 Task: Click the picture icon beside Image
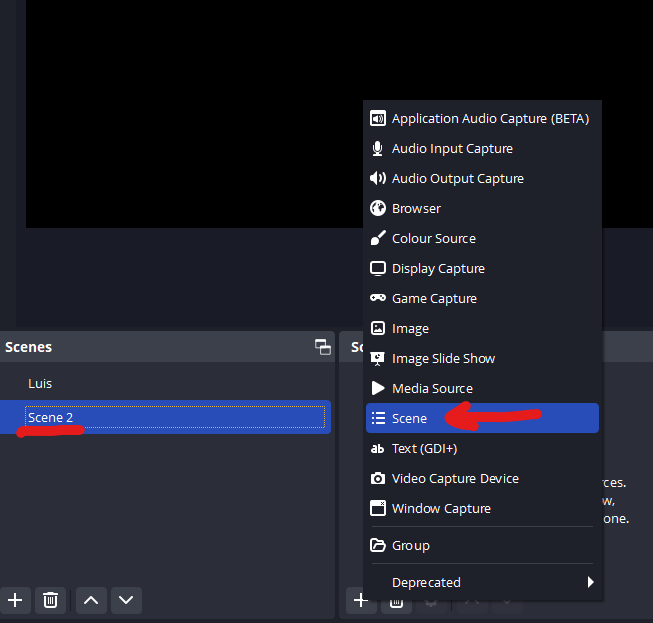click(378, 328)
